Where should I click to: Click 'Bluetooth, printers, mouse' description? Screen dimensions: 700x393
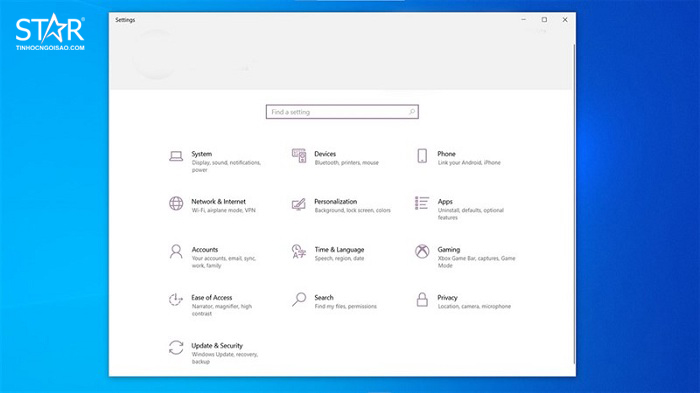click(x=346, y=163)
